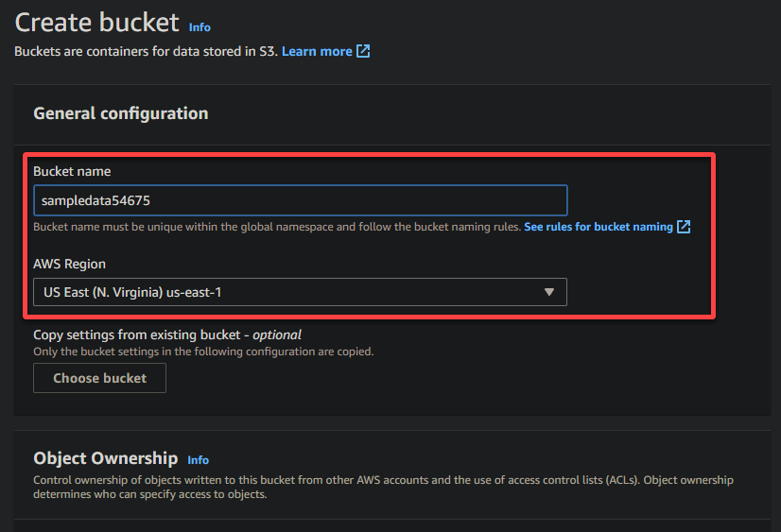Click the Create bucket page heading

[x=97, y=23]
